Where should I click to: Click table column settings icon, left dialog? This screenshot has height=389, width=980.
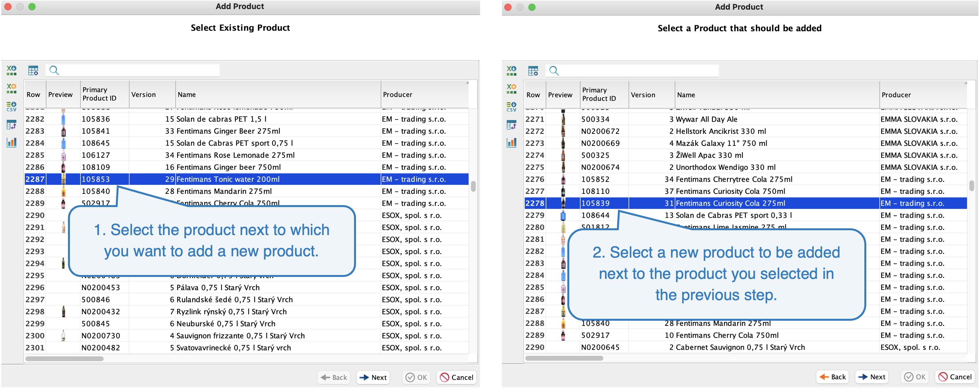point(33,70)
